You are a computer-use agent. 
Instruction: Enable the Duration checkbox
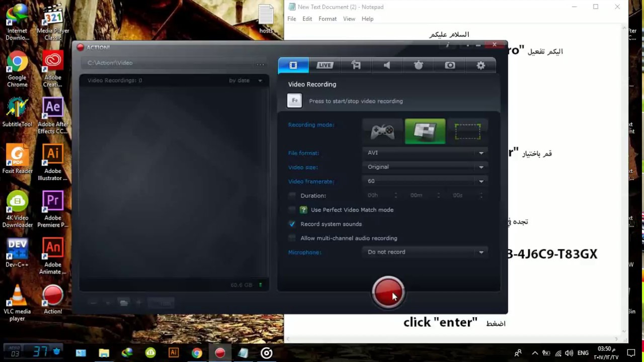tap(292, 196)
